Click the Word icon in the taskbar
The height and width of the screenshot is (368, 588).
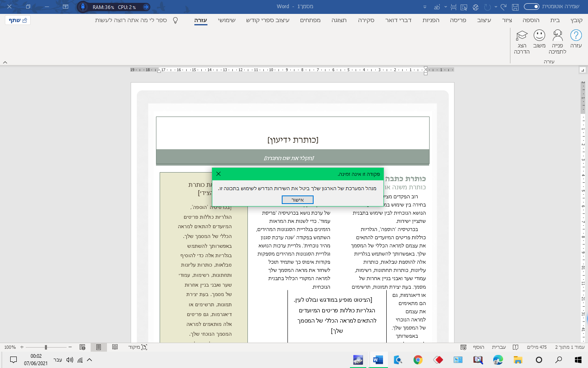378,360
